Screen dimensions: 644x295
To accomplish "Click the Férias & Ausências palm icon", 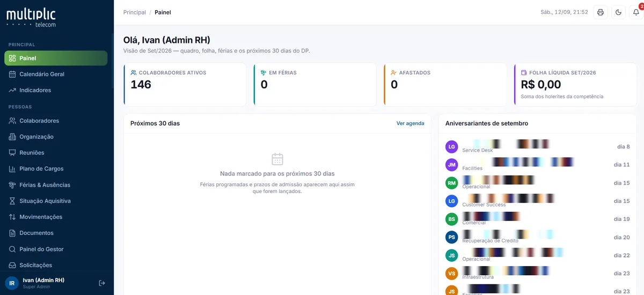I will pos(12,185).
